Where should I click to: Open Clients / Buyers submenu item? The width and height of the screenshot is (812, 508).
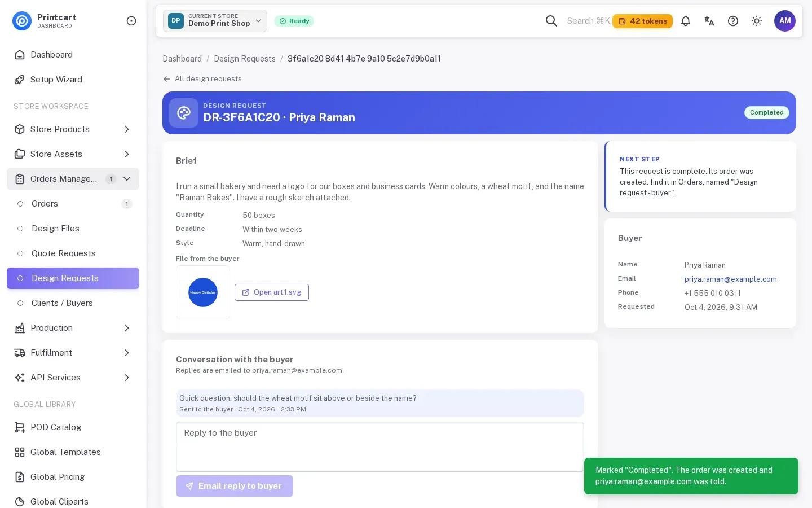[x=73, y=303]
